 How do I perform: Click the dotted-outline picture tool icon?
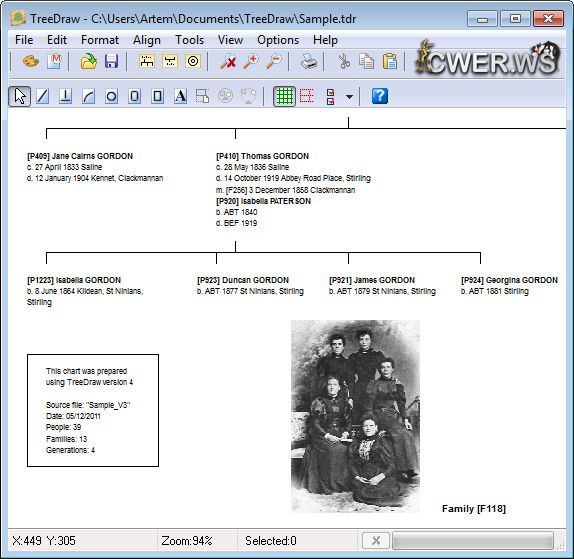tap(249, 96)
